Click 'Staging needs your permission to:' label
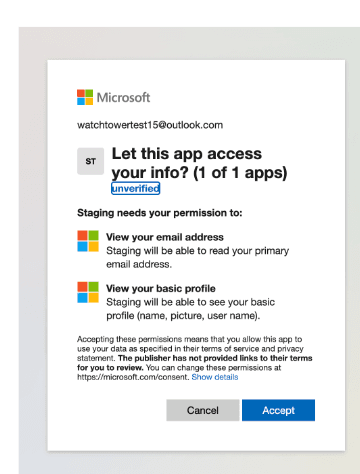This screenshot has height=474, width=360. (160, 213)
